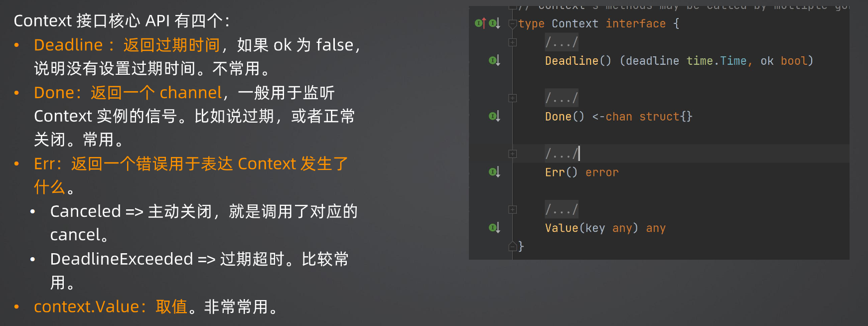Expand folded comment above Err method
The image size is (868, 326).
512,154
